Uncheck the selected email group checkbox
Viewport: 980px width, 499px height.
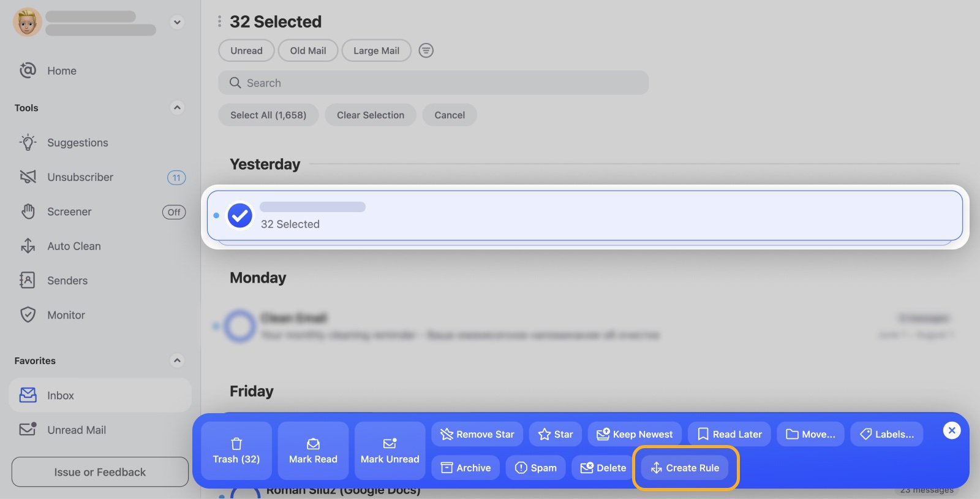[x=239, y=215]
